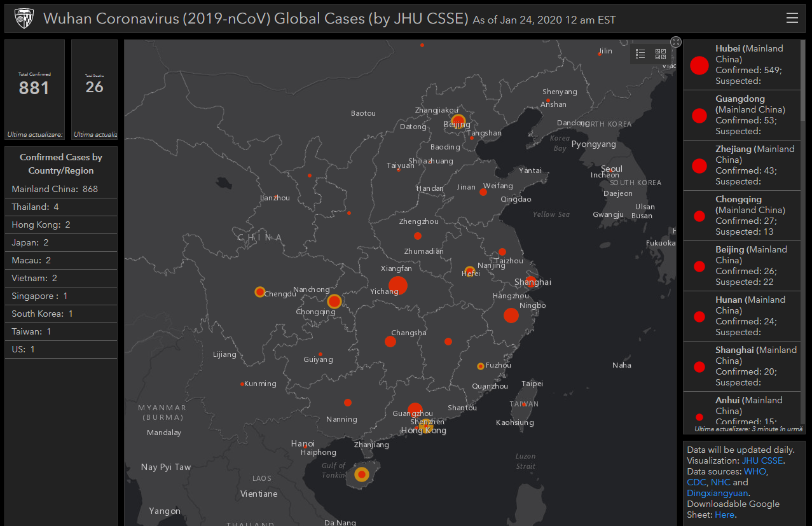
Task: Click the small Kunming marker
Action: 242,384
